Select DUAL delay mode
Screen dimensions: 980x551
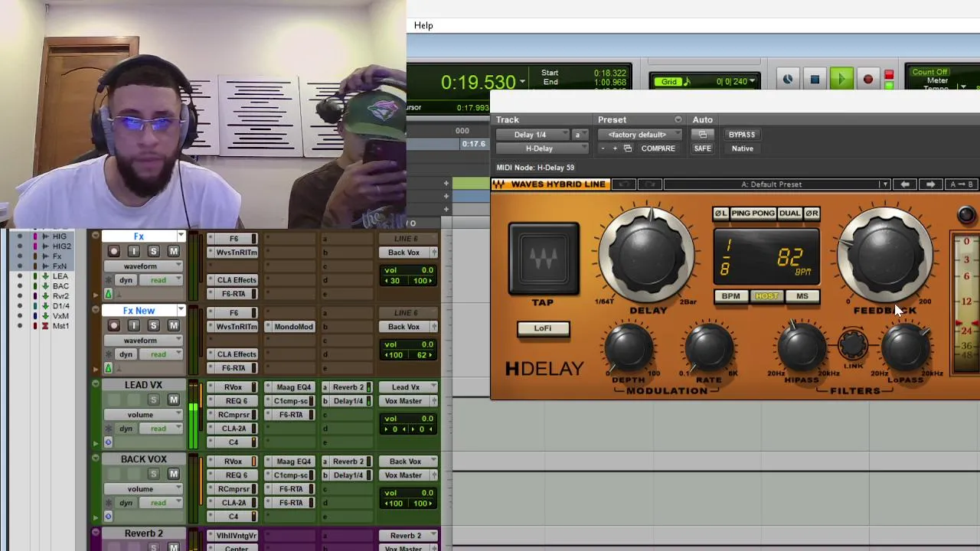[x=789, y=214]
